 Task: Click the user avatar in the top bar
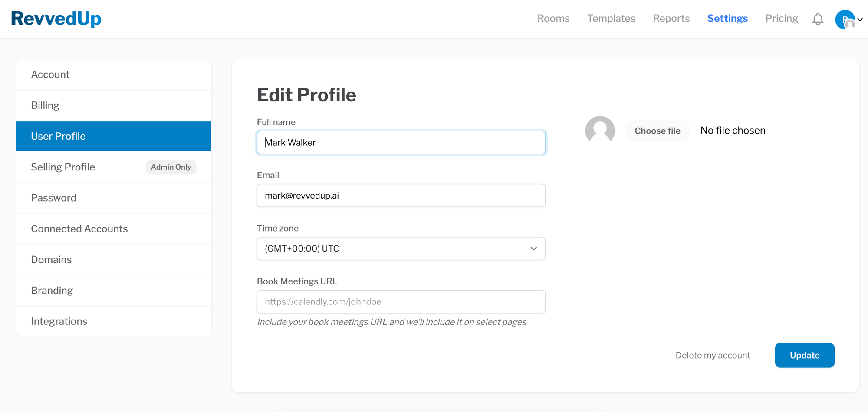click(845, 19)
